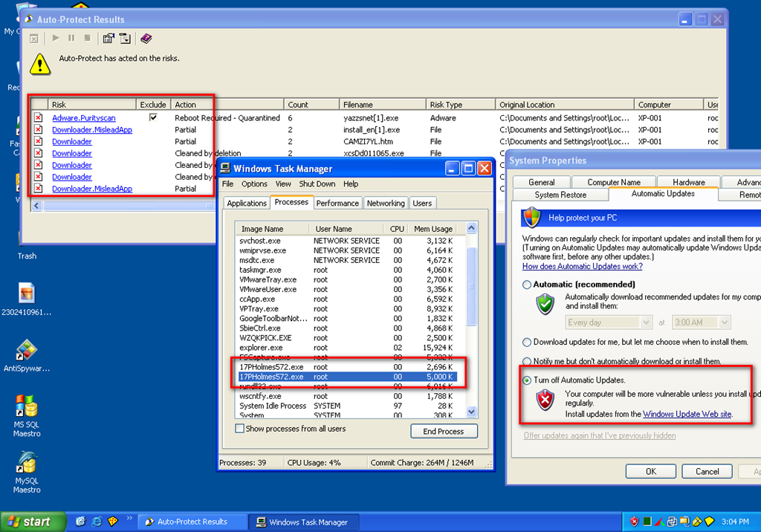Open the Hardware tab in System Properties
The height and width of the screenshot is (532, 761).
(x=689, y=182)
